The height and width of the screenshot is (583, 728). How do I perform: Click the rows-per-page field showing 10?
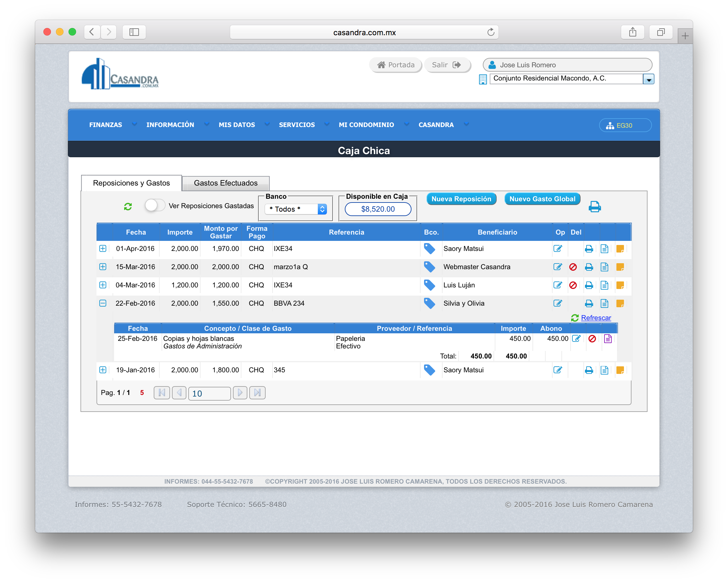[209, 393]
